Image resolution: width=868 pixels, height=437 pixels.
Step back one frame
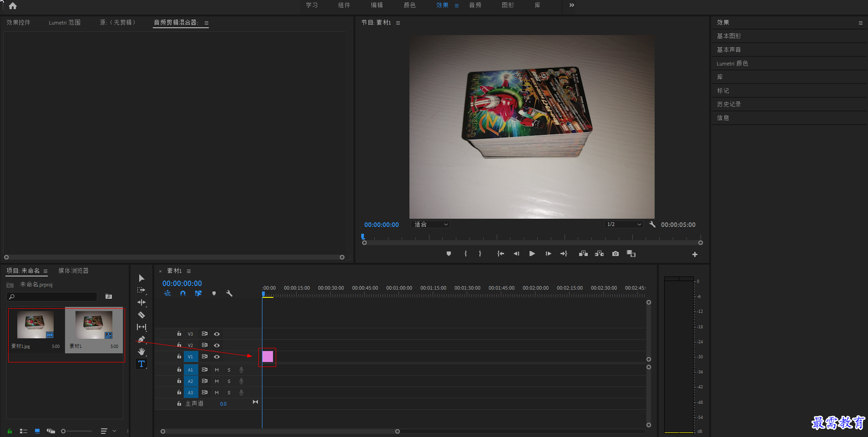[516, 254]
